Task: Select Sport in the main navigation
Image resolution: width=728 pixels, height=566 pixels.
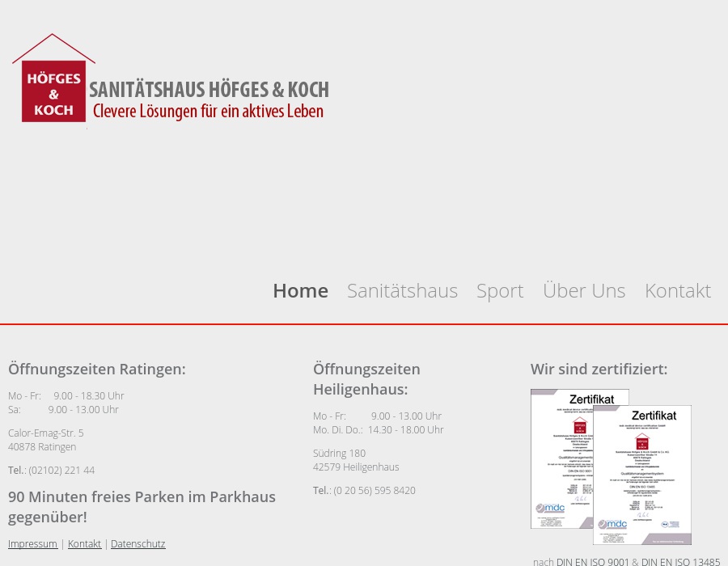Action: [499, 290]
